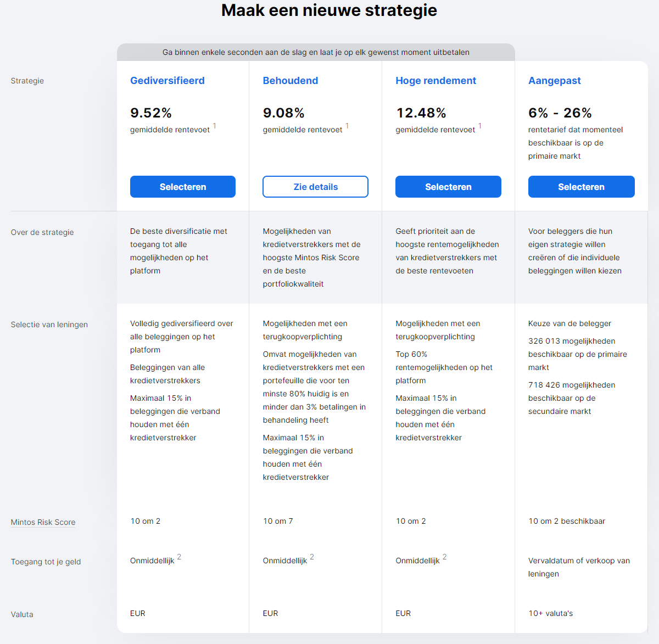
Task: Click the 12.48% average interest rate
Action: pyautogui.click(x=421, y=113)
